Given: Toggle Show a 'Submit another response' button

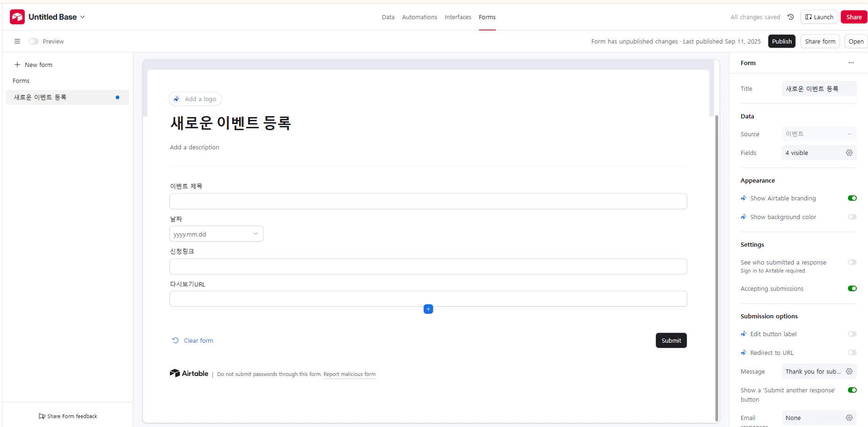Looking at the screenshot, I should click(852, 390).
